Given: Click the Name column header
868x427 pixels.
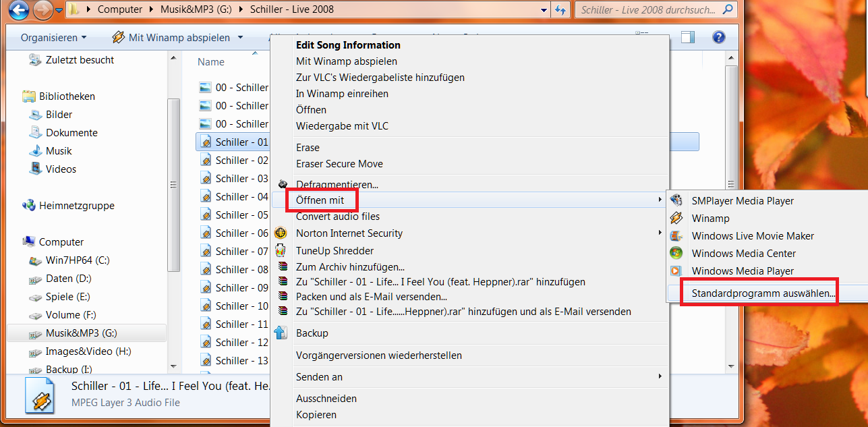Looking at the screenshot, I should (211, 61).
